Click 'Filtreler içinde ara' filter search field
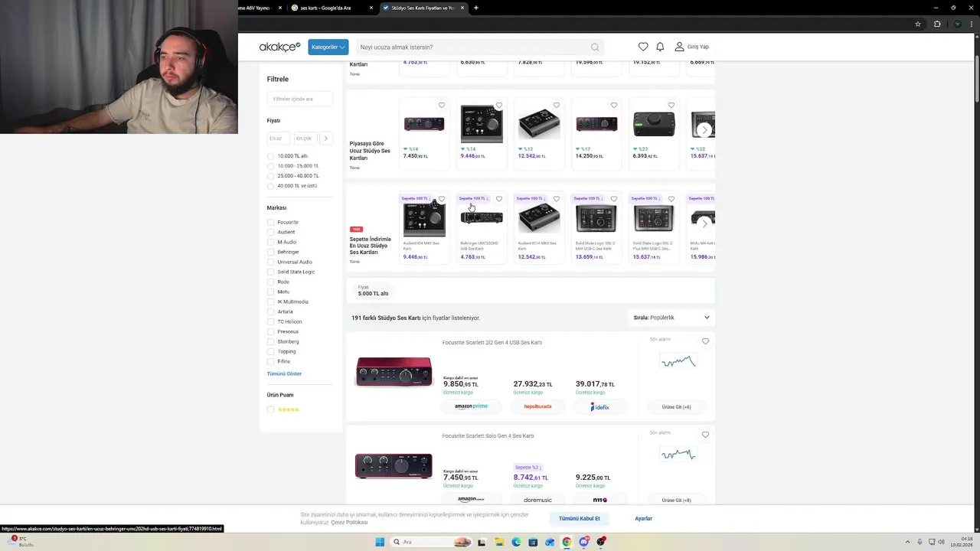This screenshot has width=980, height=551. pyautogui.click(x=300, y=99)
